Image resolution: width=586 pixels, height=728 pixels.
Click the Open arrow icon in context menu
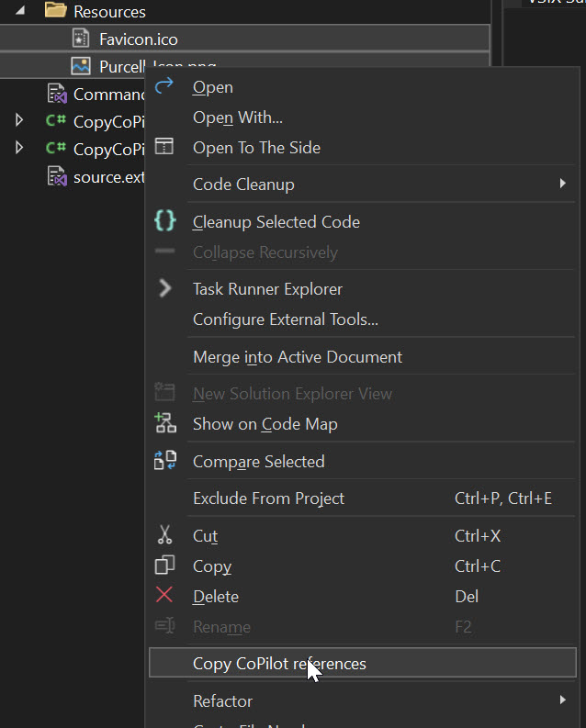click(164, 86)
